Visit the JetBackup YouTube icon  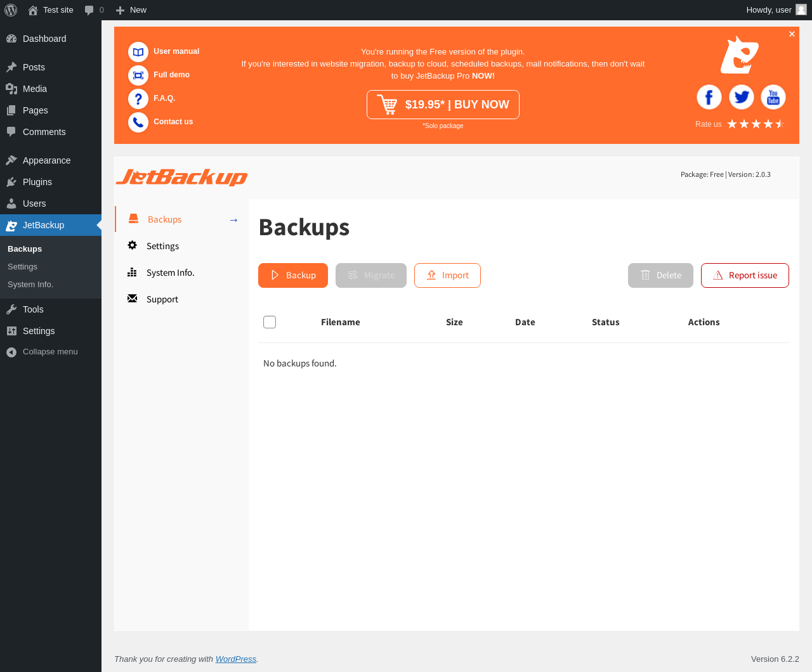[x=773, y=97]
